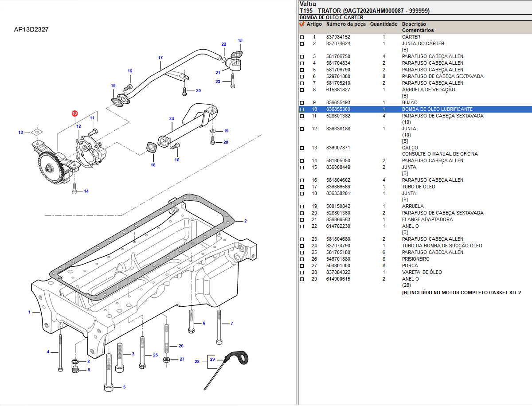The width and height of the screenshot is (532, 406).
Task: Click the red highlighted callout 10 marker
Action: pos(74,113)
